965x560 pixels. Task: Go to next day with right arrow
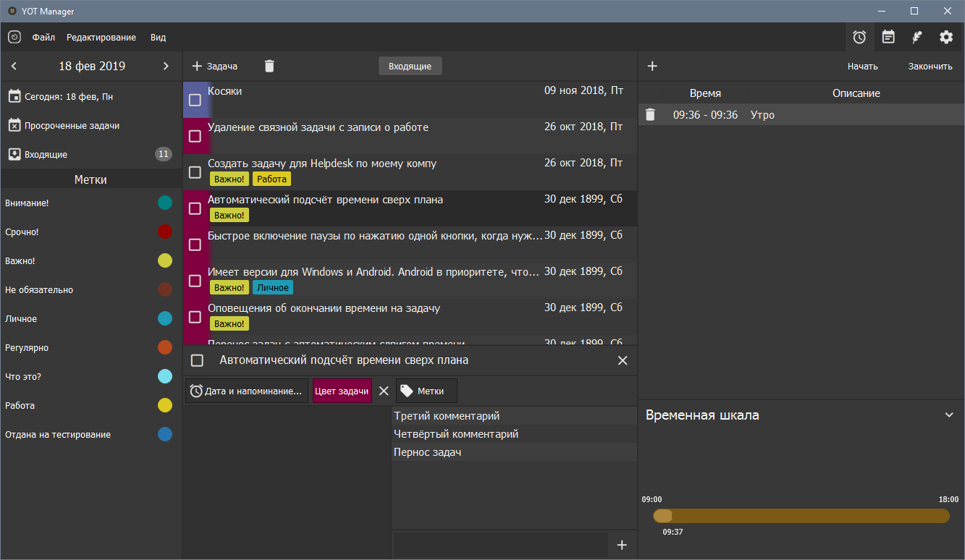[x=166, y=66]
